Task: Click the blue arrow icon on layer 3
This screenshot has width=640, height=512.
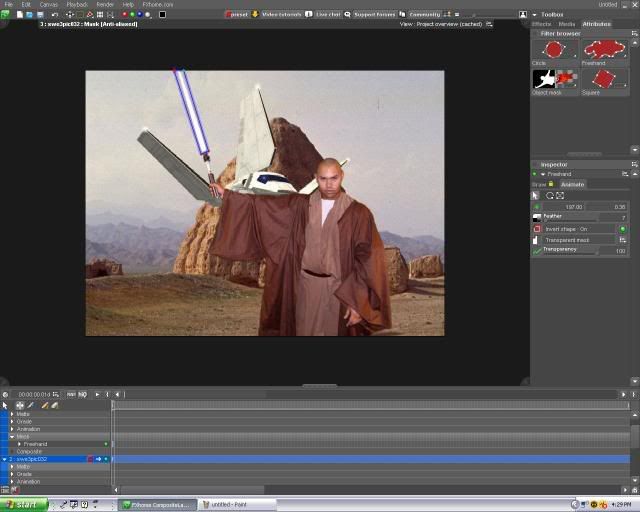Action: pyautogui.click(x=98, y=459)
